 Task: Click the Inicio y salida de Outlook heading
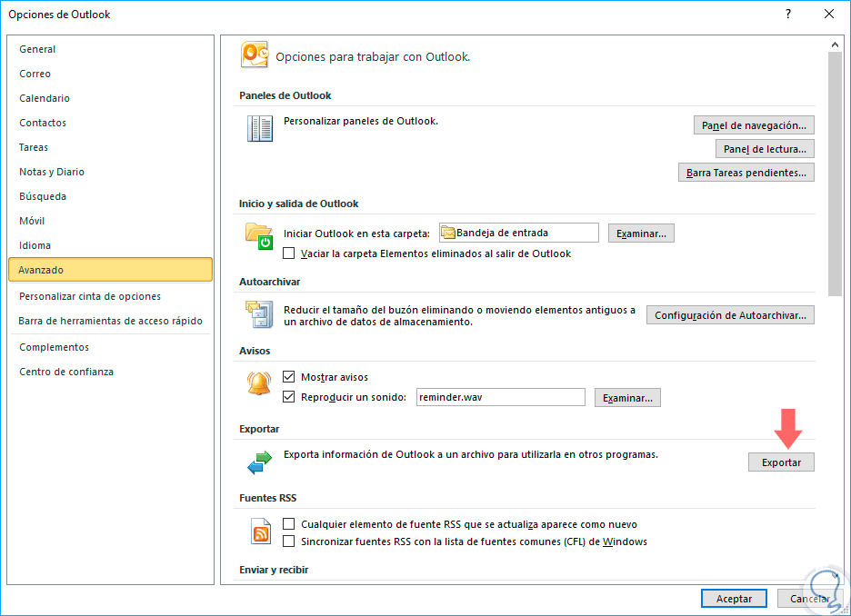coord(298,204)
